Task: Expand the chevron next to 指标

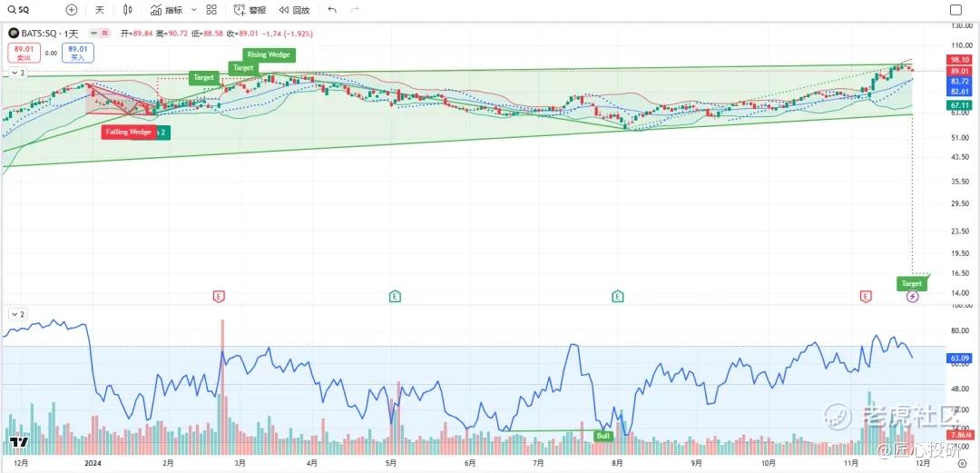Action: (x=194, y=10)
